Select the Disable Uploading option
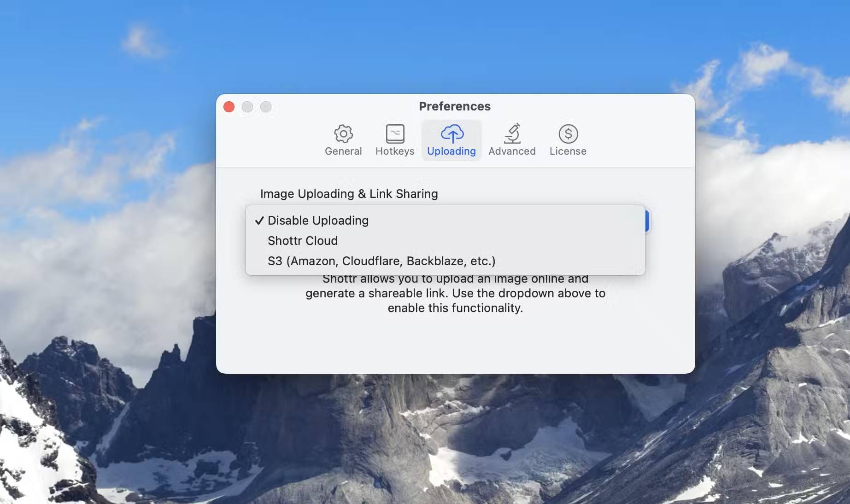The image size is (850, 504). (318, 220)
